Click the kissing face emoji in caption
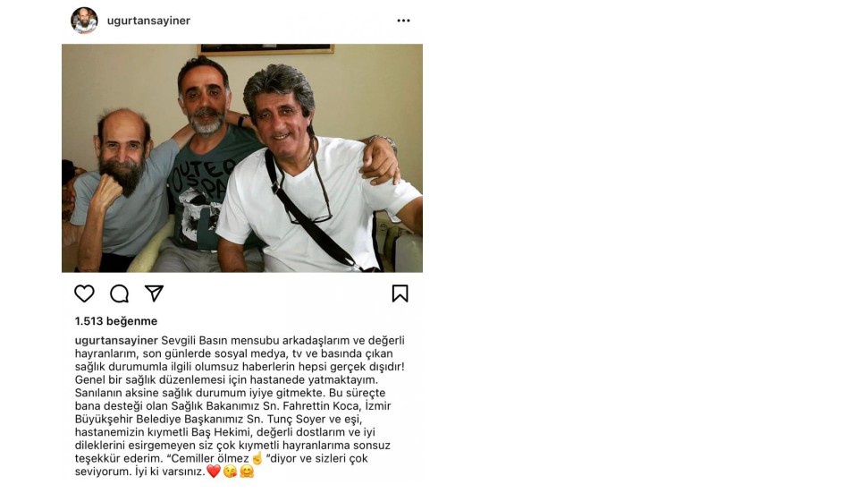The height and width of the screenshot is (493, 868). click(231, 472)
